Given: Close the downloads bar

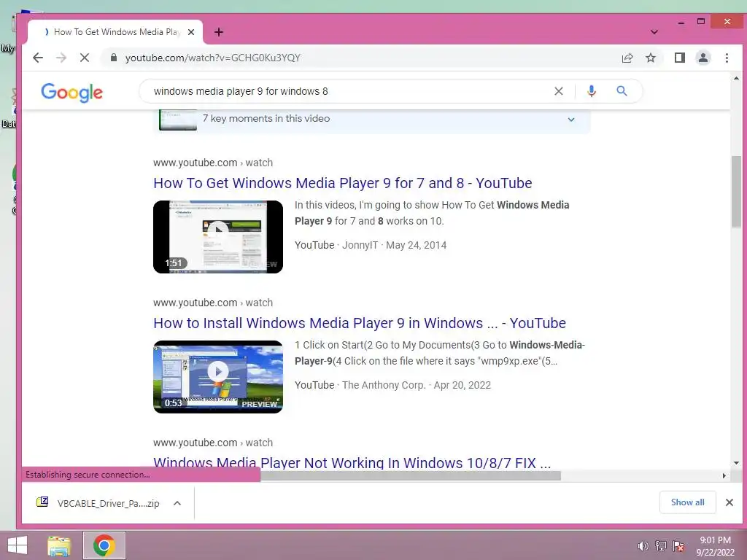Looking at the screenshot, I should tap(729, 502).
